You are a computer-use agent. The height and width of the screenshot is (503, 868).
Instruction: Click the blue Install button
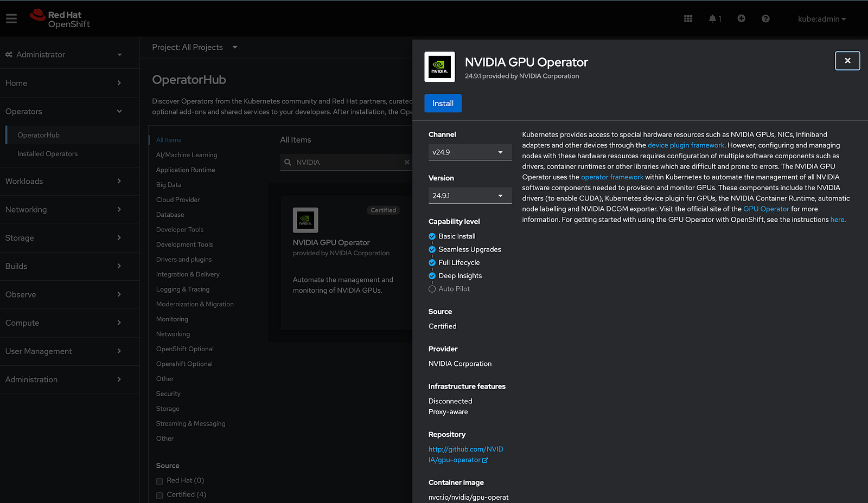point(443,104)
